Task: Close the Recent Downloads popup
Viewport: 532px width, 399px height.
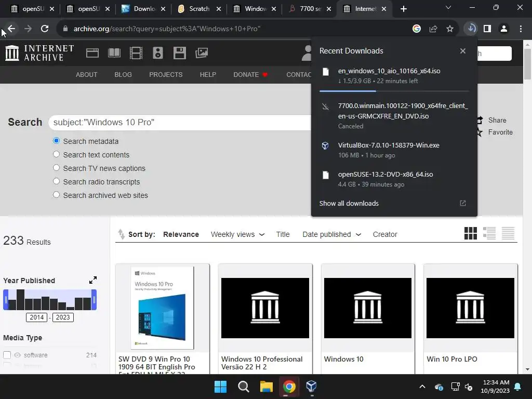Action: click(463, 51)
